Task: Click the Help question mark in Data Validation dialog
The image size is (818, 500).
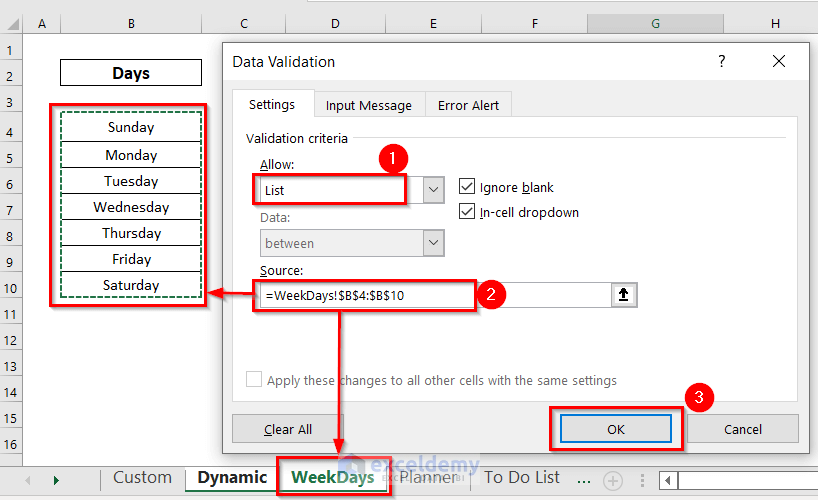Action: 721,61
